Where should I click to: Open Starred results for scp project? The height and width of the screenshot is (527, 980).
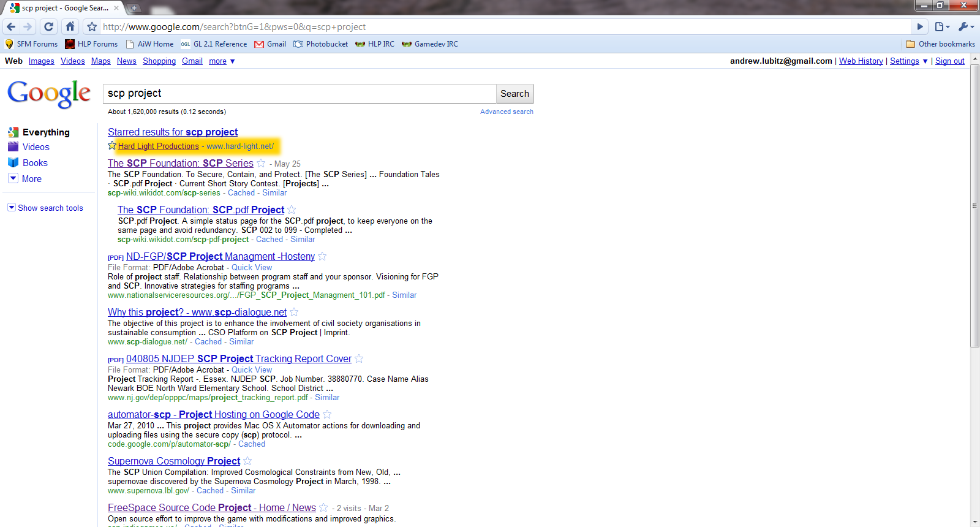coord(173,132)
